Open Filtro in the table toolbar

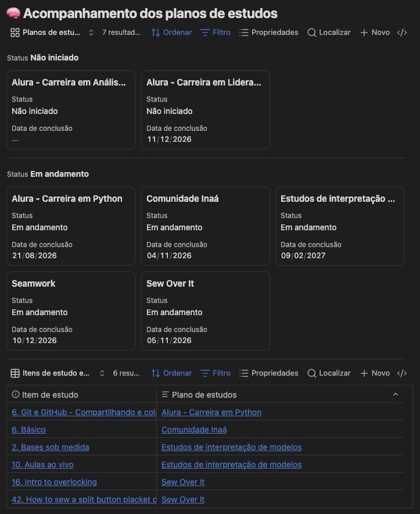click(x=216, y=373)
